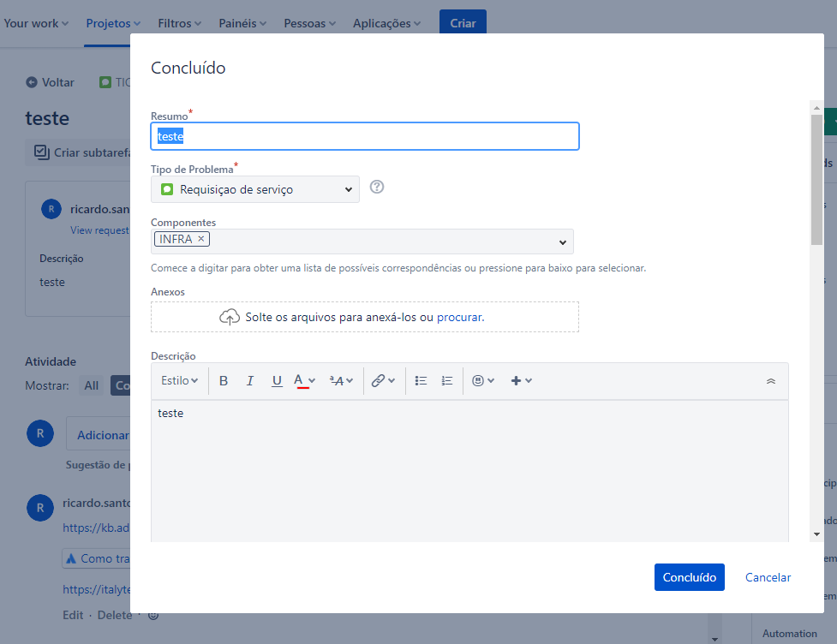Click the procurar link to browse files
The height and width of the screenshot is (644, 837).
[461, 317]
